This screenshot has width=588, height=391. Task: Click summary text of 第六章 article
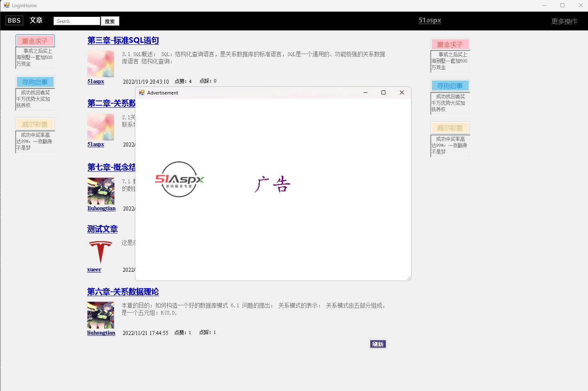[254, 309]
